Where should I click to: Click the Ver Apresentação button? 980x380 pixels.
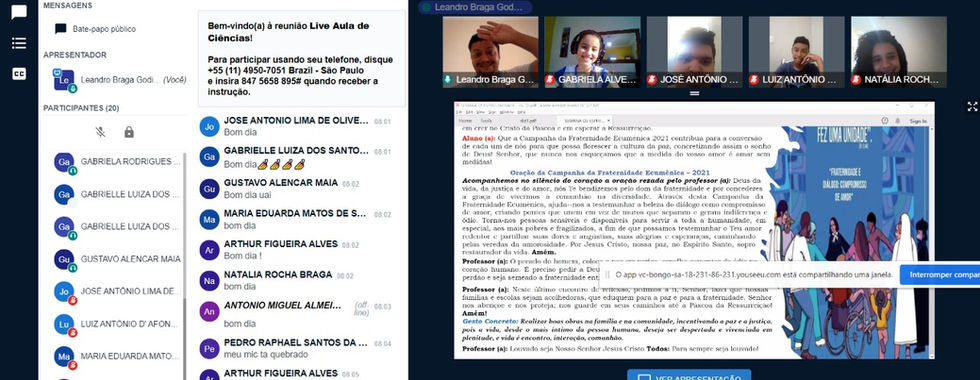pyautogui.click(x=689, y=375)
